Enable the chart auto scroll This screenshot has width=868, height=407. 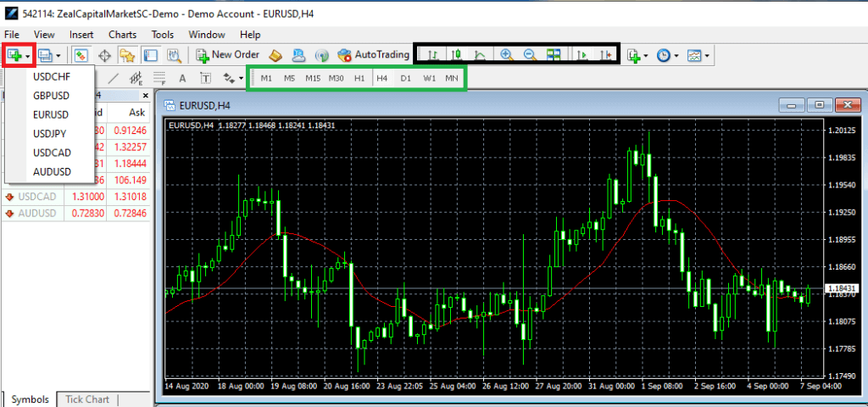pos(581,55)
